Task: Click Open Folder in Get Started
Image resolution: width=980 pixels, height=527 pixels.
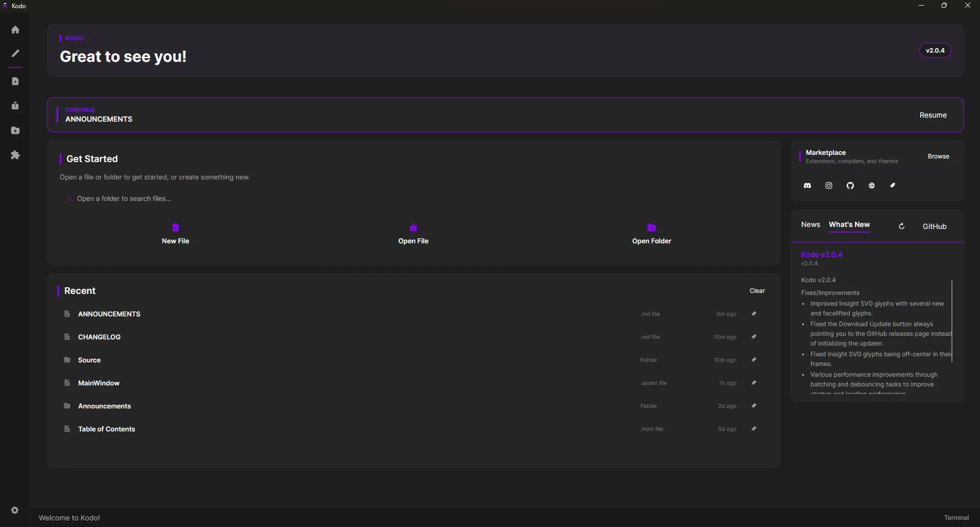Action: 652,234
